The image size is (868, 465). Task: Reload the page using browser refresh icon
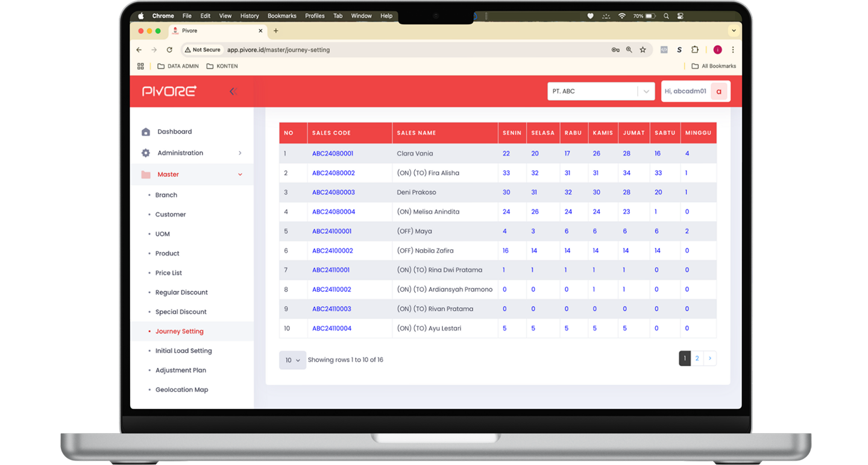click(169, 50)
